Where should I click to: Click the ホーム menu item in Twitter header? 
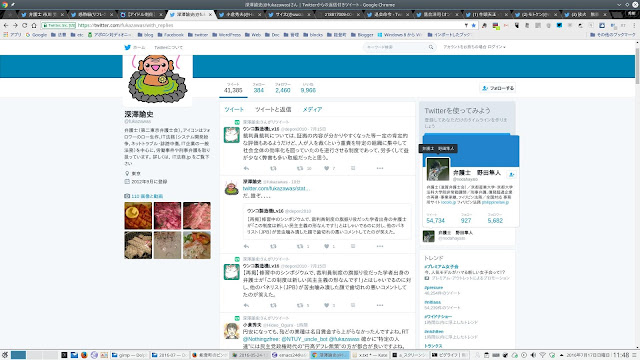[x=139, y=47]
